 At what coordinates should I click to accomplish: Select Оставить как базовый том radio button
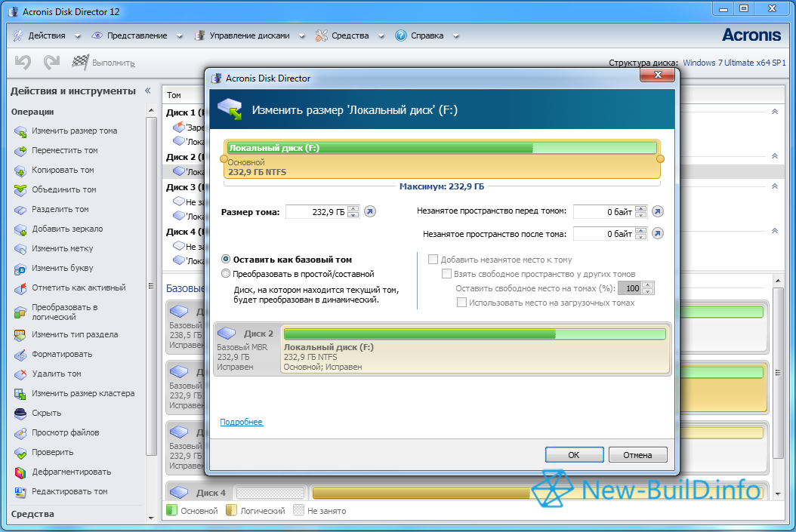[226, 259]
